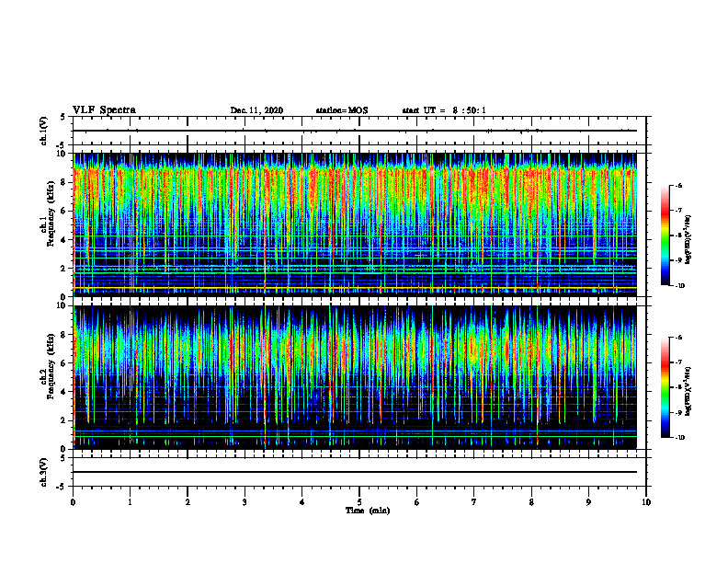
Task: Click time axis tick label "9"
Action: [x=588, y=502]
